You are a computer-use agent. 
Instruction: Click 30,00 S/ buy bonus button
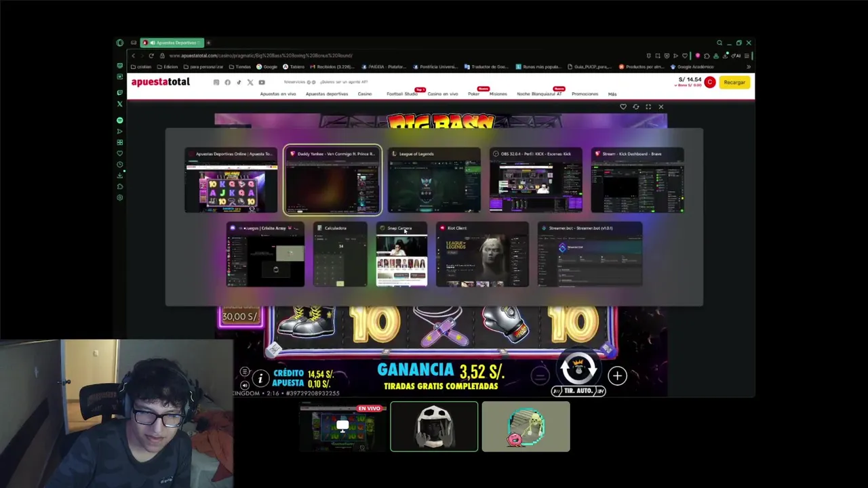(241, 317)
